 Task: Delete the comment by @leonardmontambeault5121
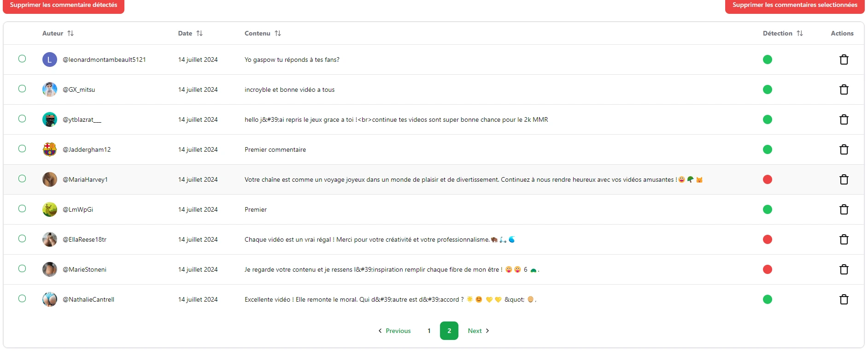[x=844, y=59]
